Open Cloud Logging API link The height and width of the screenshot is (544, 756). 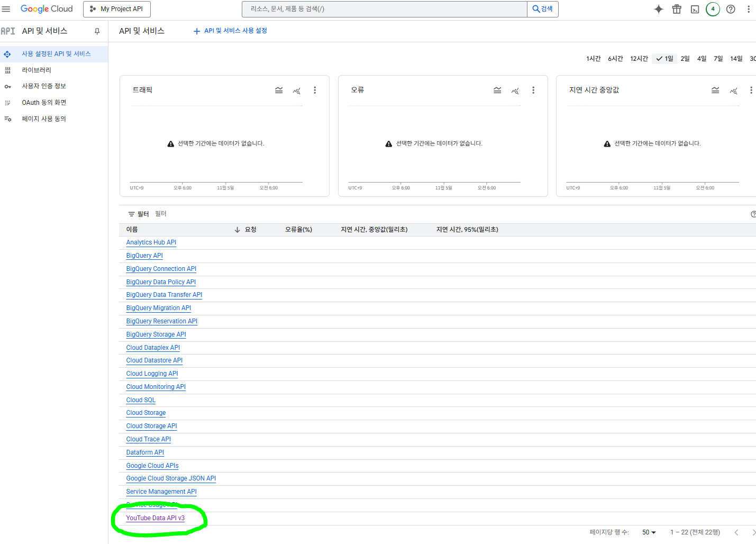coord(152,374)
